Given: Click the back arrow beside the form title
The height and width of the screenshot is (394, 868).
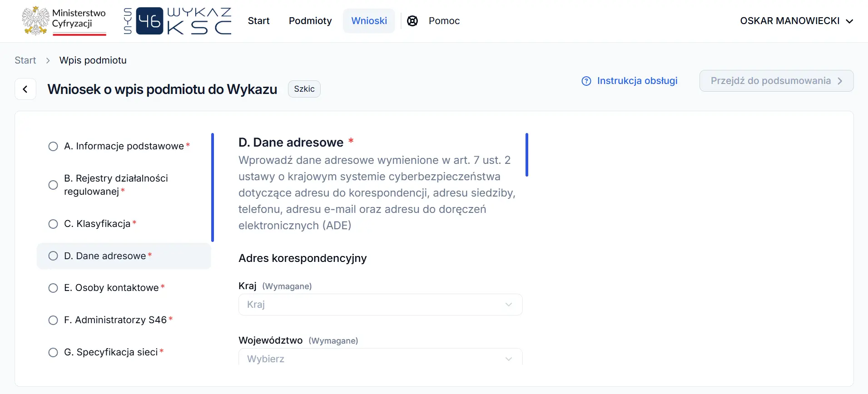Looking at the screenshot, I should point(25,89).
